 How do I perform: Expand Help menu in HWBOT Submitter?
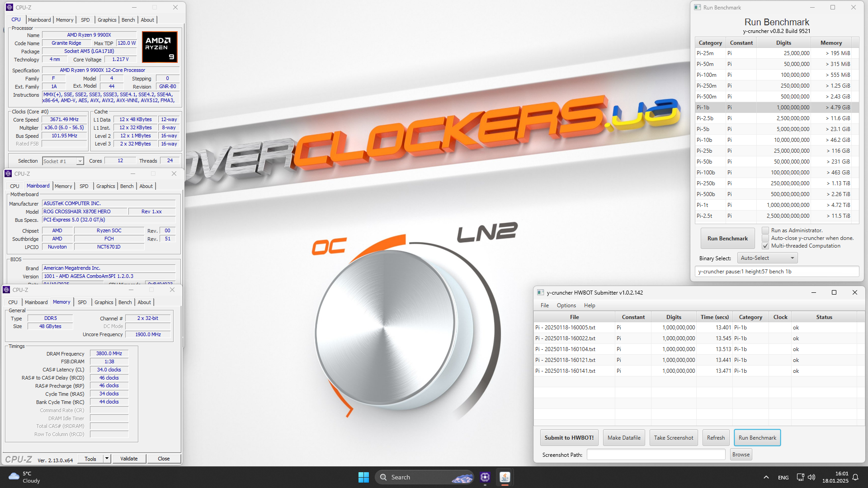coord(589,305)
